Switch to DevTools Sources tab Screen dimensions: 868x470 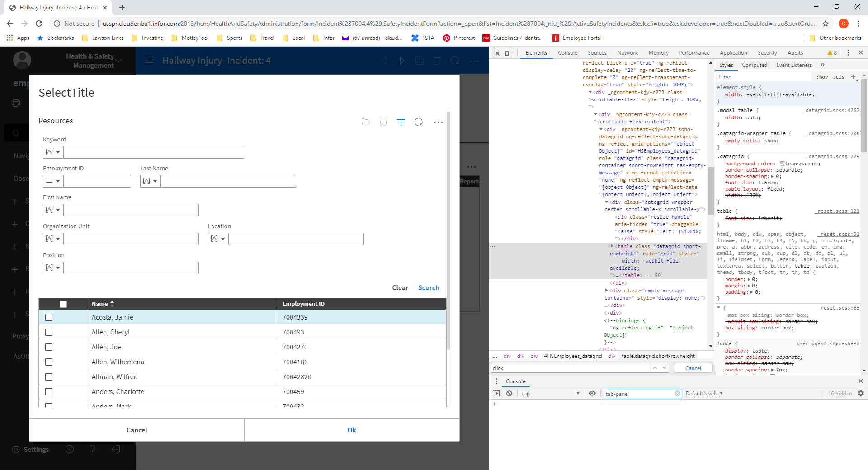tap(597, 53)
